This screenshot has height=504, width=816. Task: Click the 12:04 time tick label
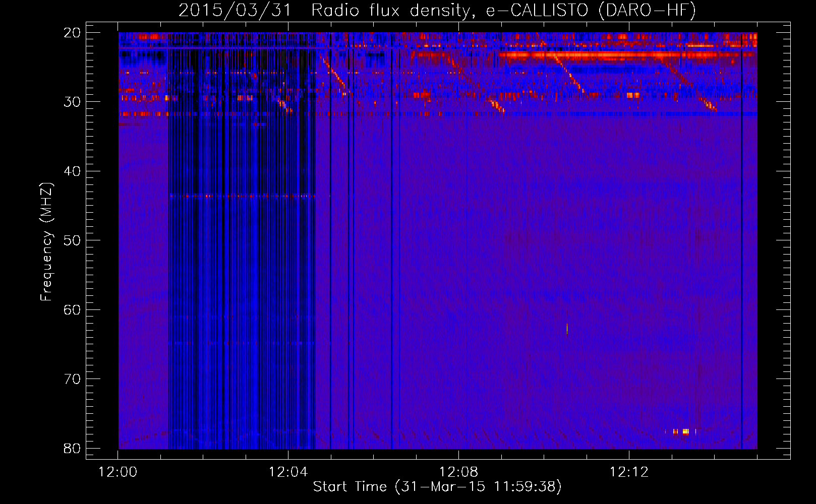pyautogui.click(x=288, y=472)
